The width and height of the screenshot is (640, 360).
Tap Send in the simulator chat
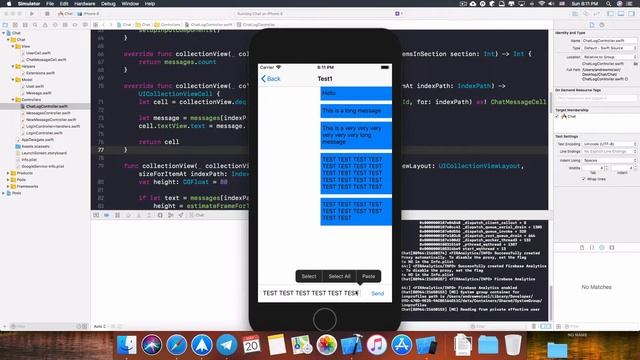tap(378, 293)
